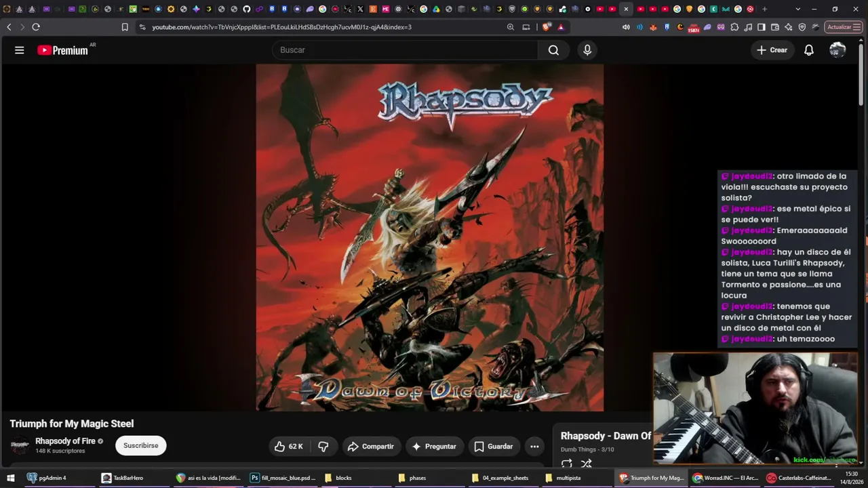Open the taskbar clock and date
The image size is (868, 488).
coord(852,478)
